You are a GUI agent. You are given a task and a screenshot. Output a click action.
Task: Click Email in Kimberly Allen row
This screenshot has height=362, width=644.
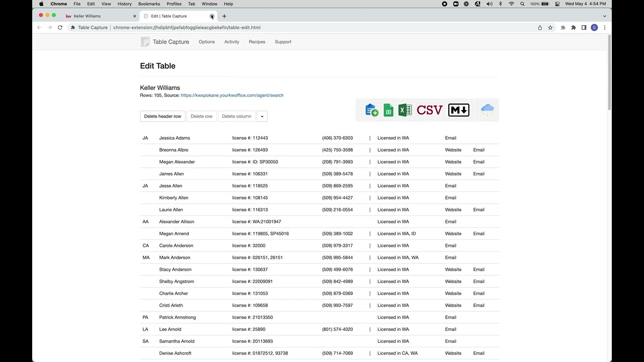point(450,198)
